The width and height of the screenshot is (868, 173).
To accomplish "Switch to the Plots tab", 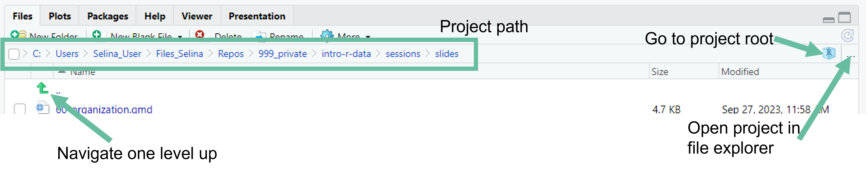I will [60, 16].
